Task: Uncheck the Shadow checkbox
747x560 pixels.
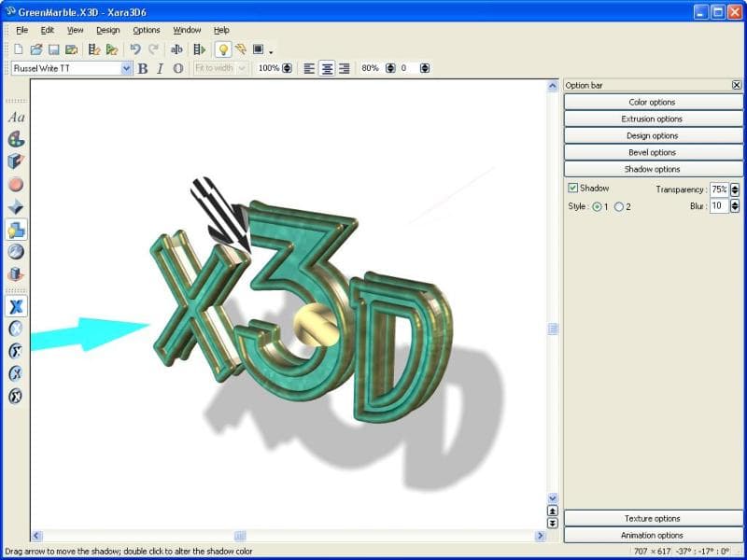Action: coord(573,189)
